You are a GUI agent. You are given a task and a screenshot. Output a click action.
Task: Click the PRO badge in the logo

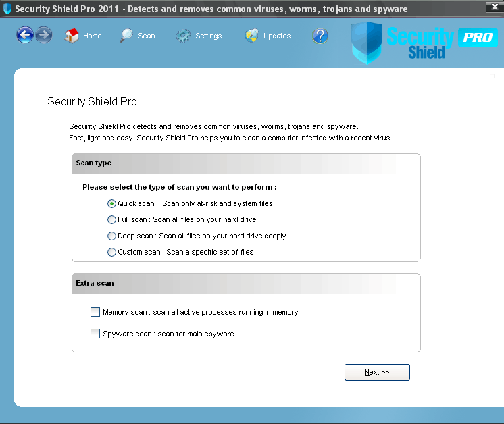coord(478,37)
